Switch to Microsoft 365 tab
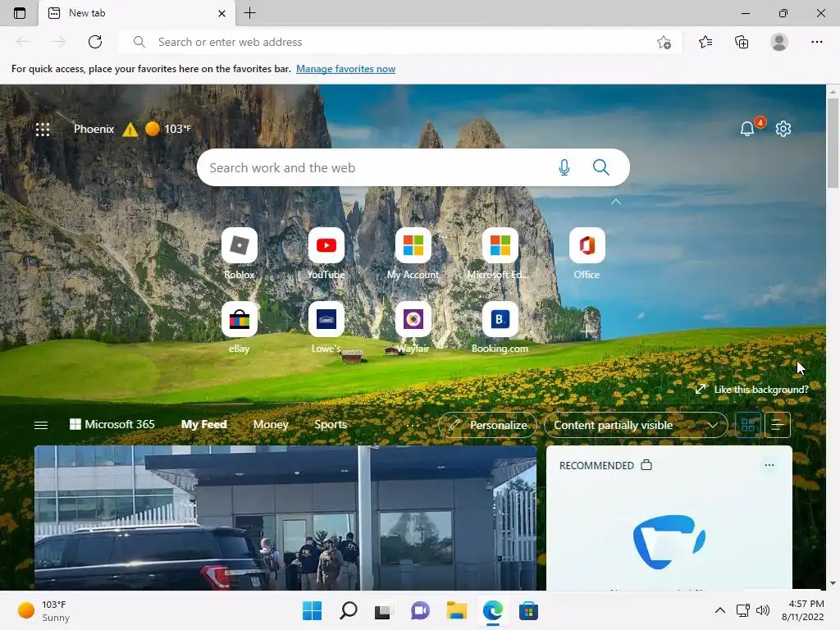 [x=112, y=424]
